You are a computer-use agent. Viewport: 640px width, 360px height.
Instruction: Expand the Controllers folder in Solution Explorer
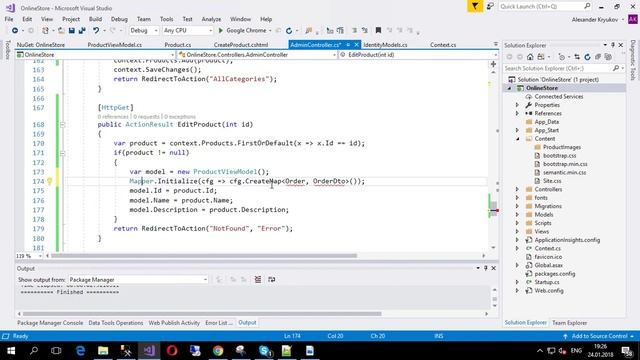(517, 189)
